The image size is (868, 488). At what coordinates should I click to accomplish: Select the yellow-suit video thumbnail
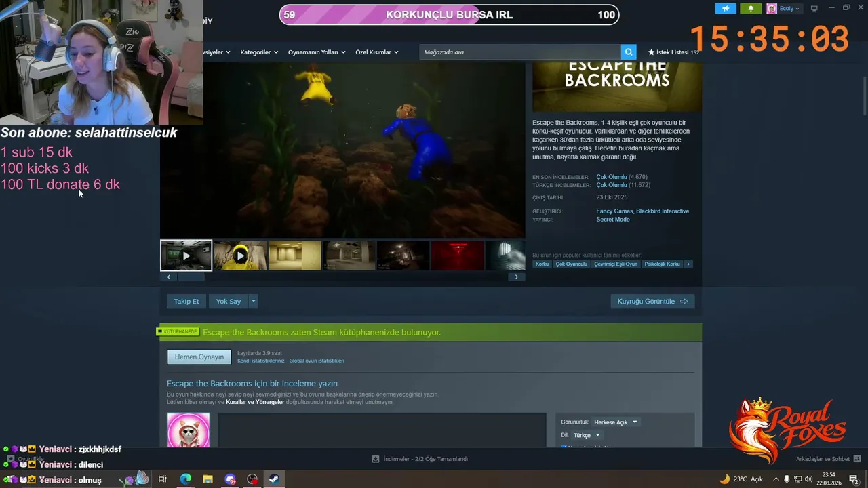pos(240,256)
